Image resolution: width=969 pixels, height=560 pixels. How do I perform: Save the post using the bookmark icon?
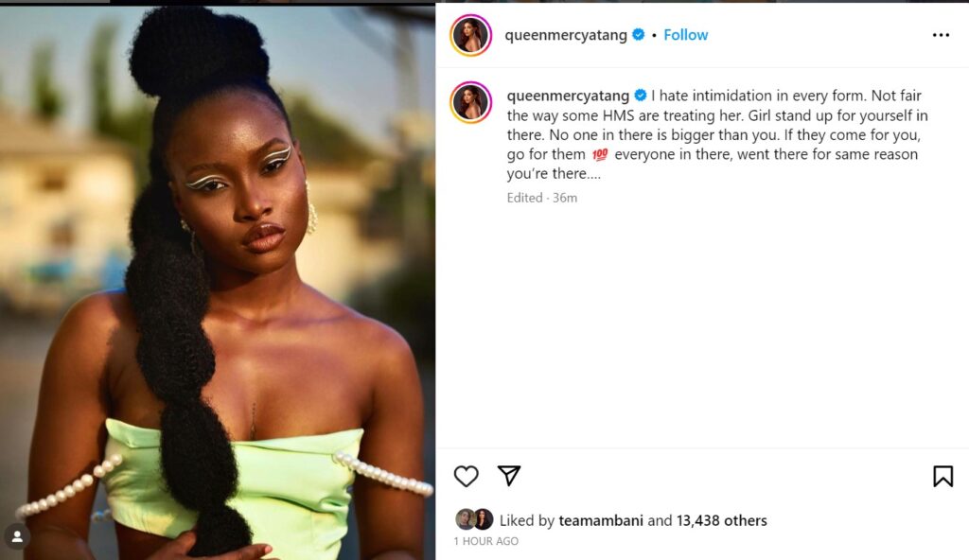point(943,476)
